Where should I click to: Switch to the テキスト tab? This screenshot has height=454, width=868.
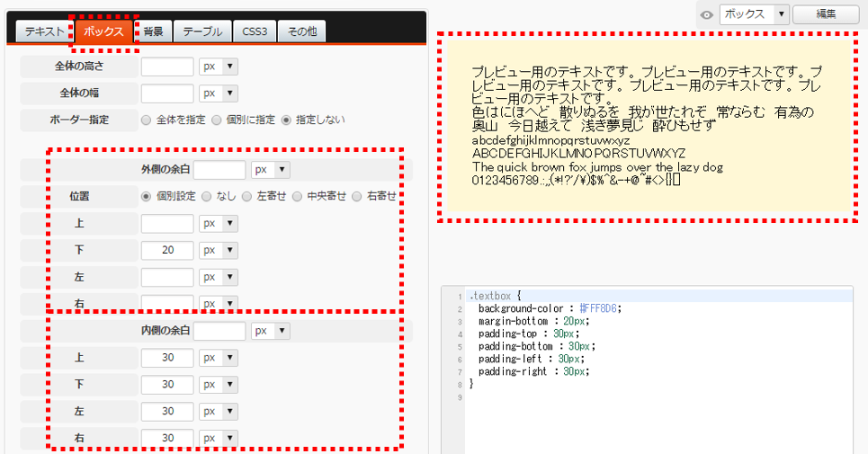click(44, 31)
